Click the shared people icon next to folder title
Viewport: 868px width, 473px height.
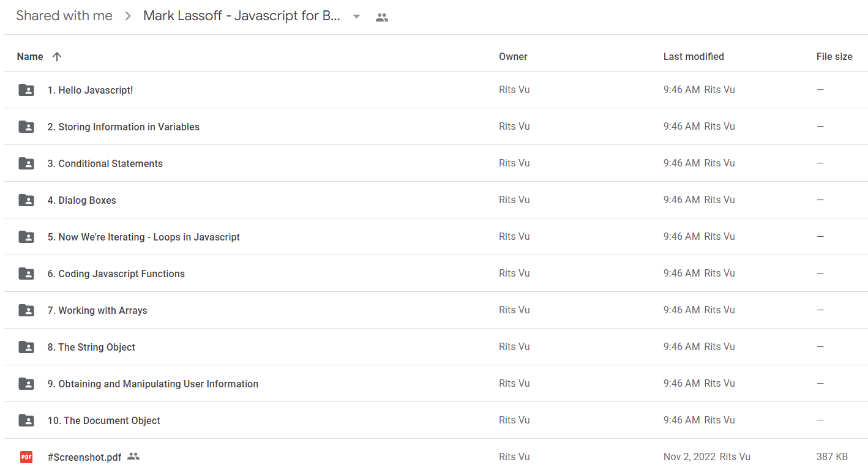tap(382, 17)
